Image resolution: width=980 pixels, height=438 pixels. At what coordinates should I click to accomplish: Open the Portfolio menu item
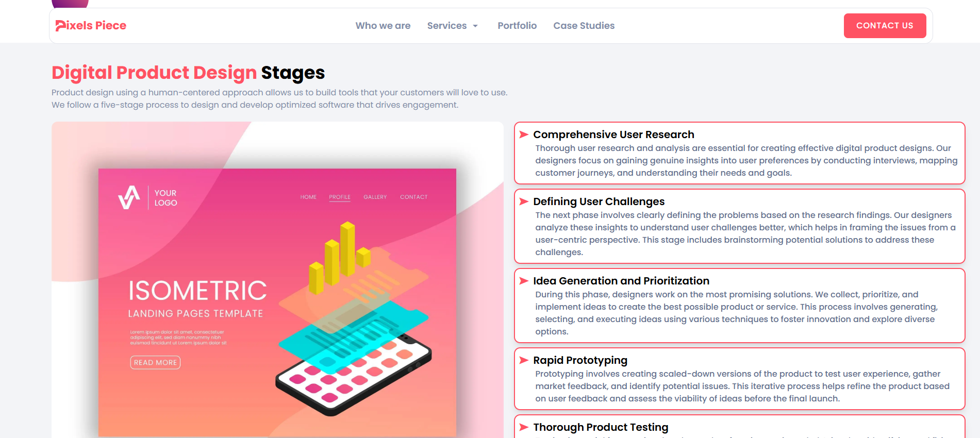coord(517,26)
